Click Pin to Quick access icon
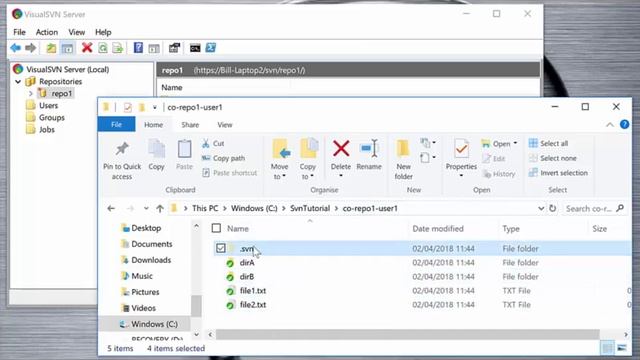 [122, 150]
